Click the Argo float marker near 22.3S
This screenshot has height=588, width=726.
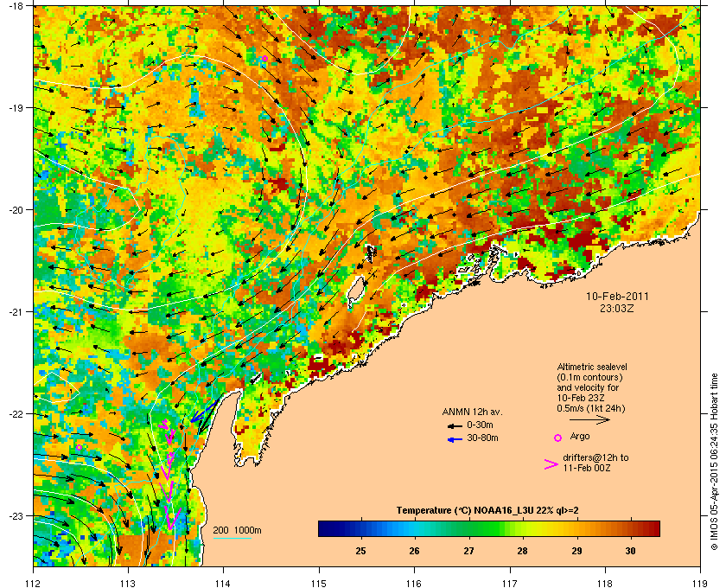80,447
